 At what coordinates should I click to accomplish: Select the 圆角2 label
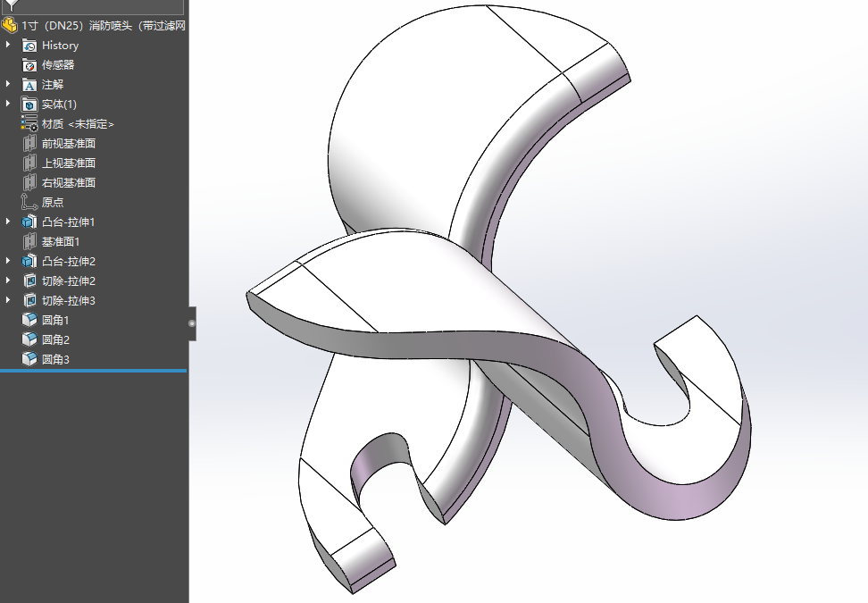(55, 340)
